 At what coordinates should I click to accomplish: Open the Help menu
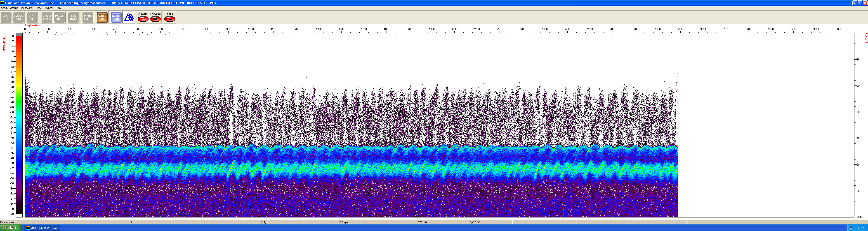point(58,8)
